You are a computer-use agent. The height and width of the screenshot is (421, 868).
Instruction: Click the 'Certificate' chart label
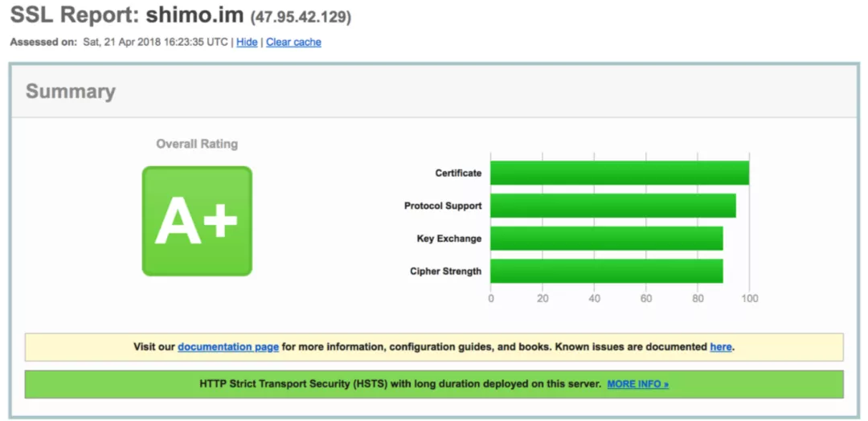click(458, 174)
